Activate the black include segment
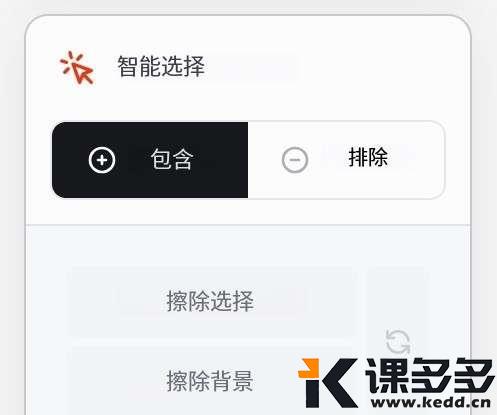This screenshot has width=497, height=415. point(150,160)
